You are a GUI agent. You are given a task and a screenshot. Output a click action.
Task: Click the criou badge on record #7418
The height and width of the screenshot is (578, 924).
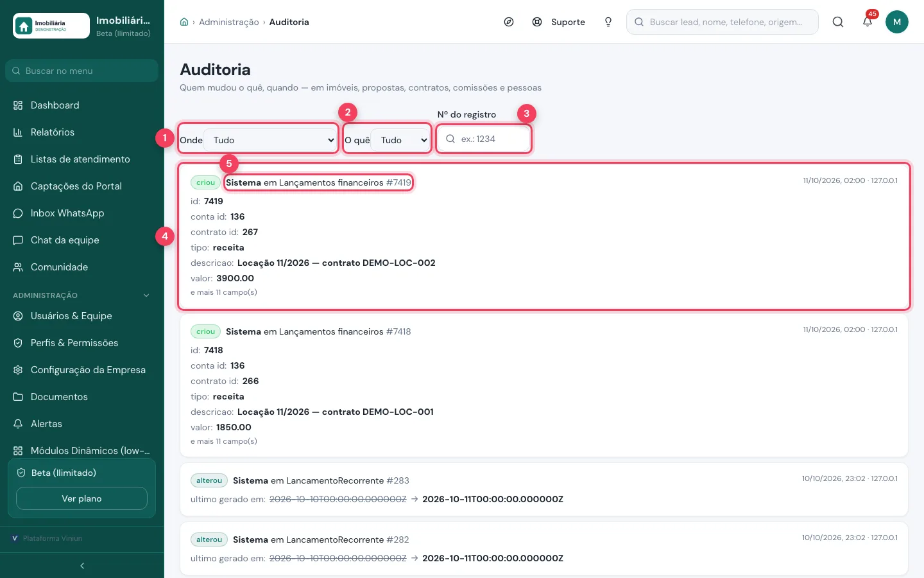point(205,331)
